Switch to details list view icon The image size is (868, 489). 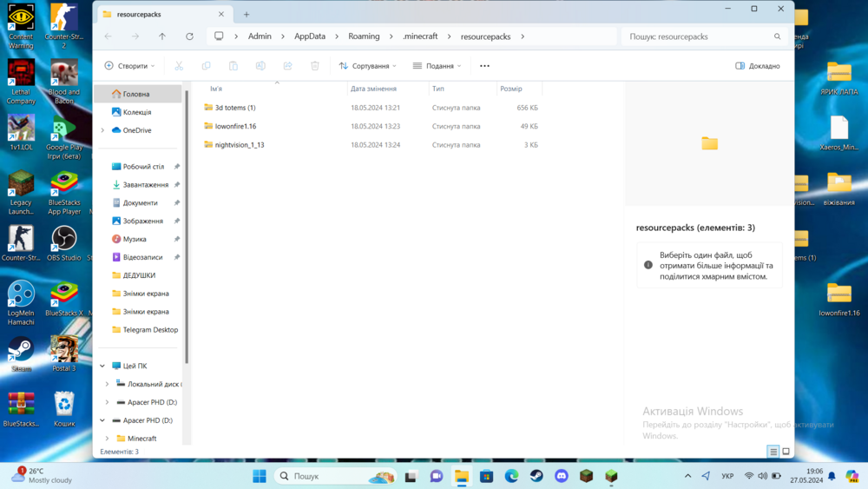coord(773,452)
